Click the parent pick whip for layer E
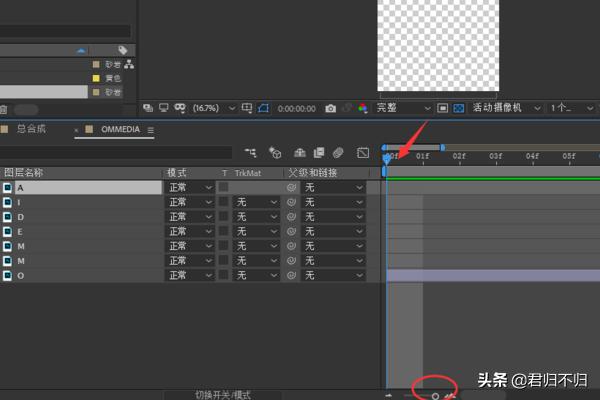The image size is (600, 400). click(x=291, y=232)
